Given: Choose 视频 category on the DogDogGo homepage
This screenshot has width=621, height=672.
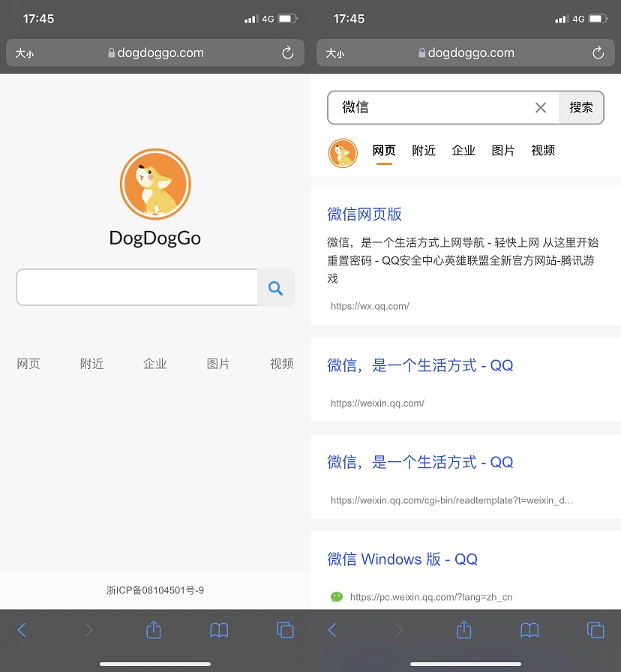Looking at the screenshot, I should (x=281, y=364).
